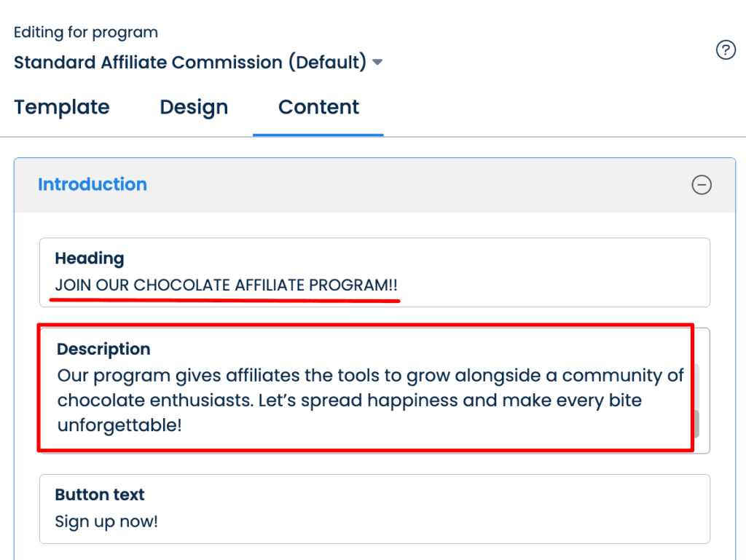
Task: Switch to the Template tab
Action: (62, 107)
